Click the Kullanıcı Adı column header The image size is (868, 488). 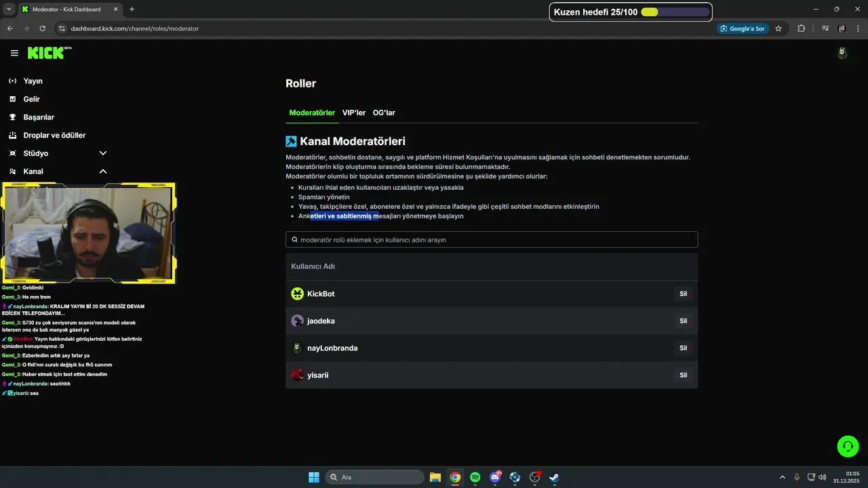[313, 266]
